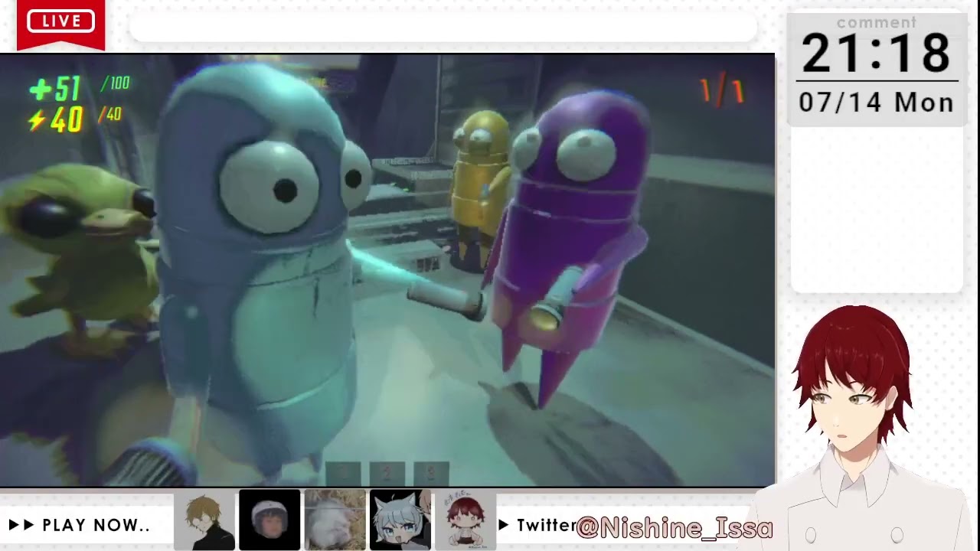This screenshot has width=980, height=551.
Task: Click the green health cross icon
Action: click(x=40, y=90)
